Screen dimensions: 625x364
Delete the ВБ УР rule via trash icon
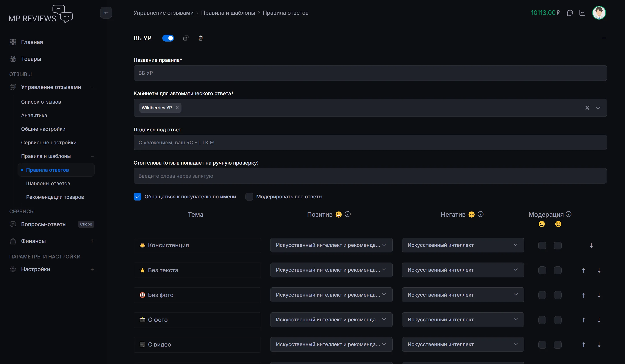tap(201, 38)
